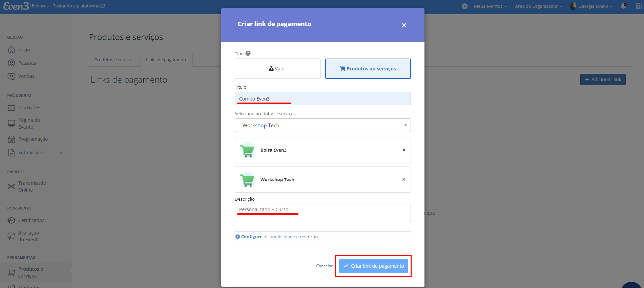Open the Workshop Tech products dropdown
The image size is (644, 288).
coord(323,125)
